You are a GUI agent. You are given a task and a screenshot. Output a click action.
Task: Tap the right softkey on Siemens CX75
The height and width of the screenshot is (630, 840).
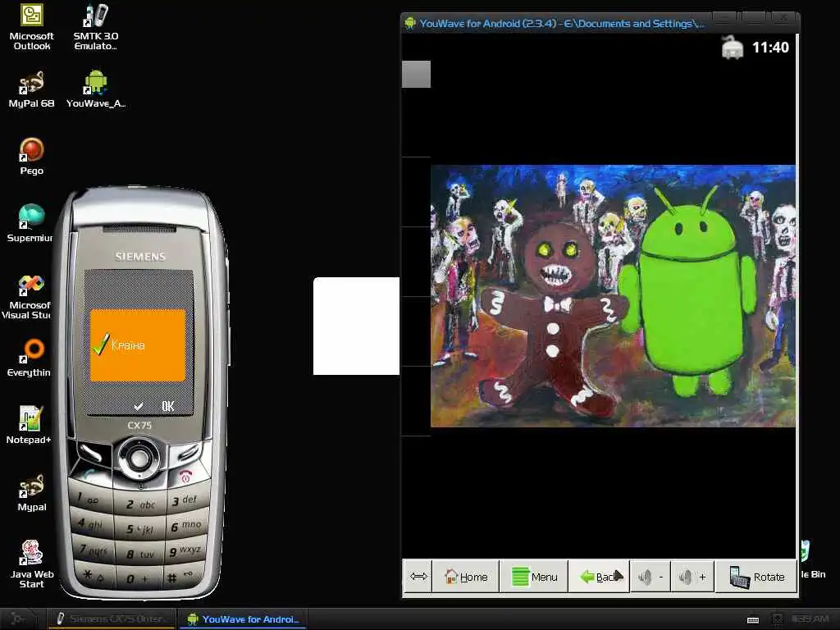(x=188, y=453)
